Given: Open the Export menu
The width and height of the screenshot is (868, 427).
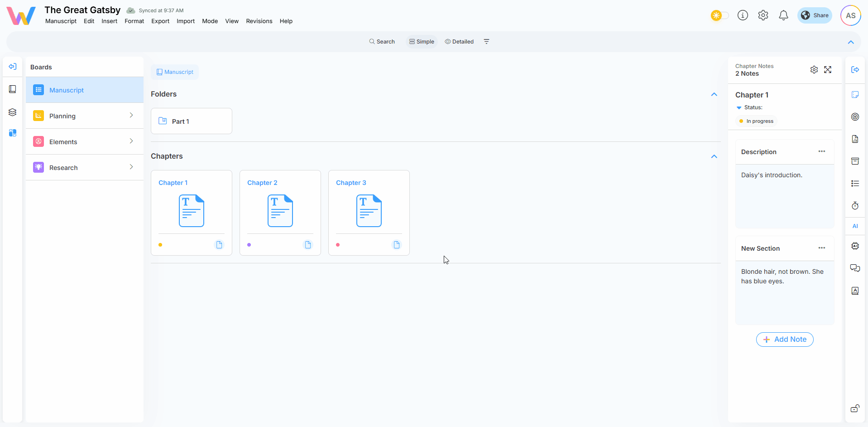Looking at the screenshot, I should tap(160, 21).
